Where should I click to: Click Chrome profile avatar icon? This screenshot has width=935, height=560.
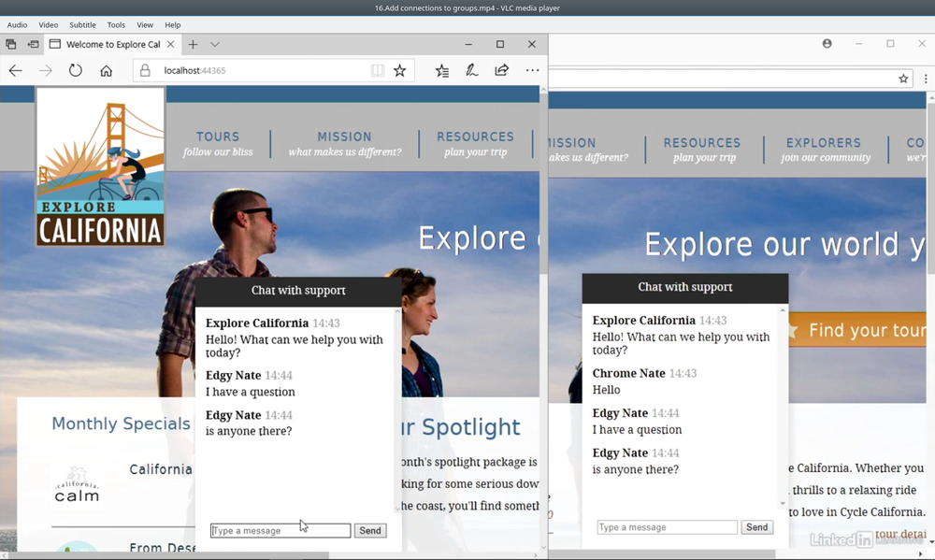click(827, 44)
